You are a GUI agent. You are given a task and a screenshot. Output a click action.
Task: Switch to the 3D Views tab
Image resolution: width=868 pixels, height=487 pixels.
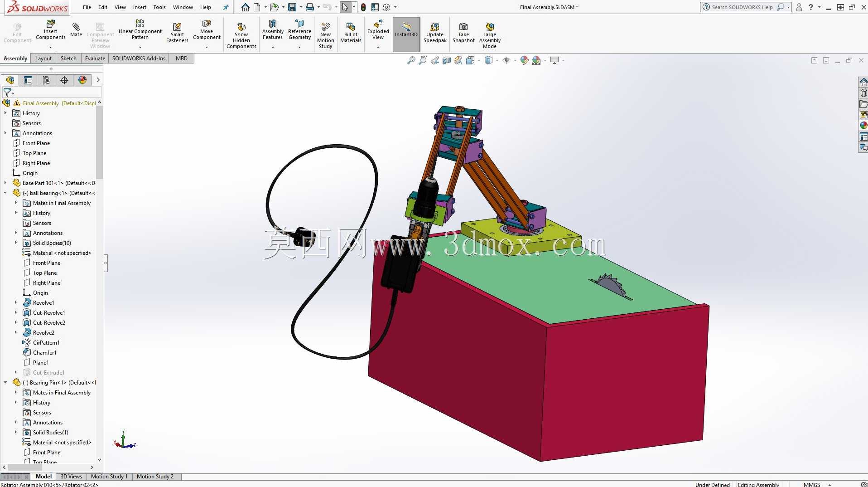tap(71, 477)
